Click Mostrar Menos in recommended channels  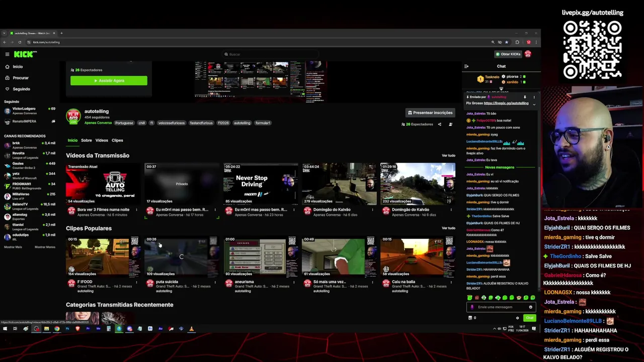(45, 247)
